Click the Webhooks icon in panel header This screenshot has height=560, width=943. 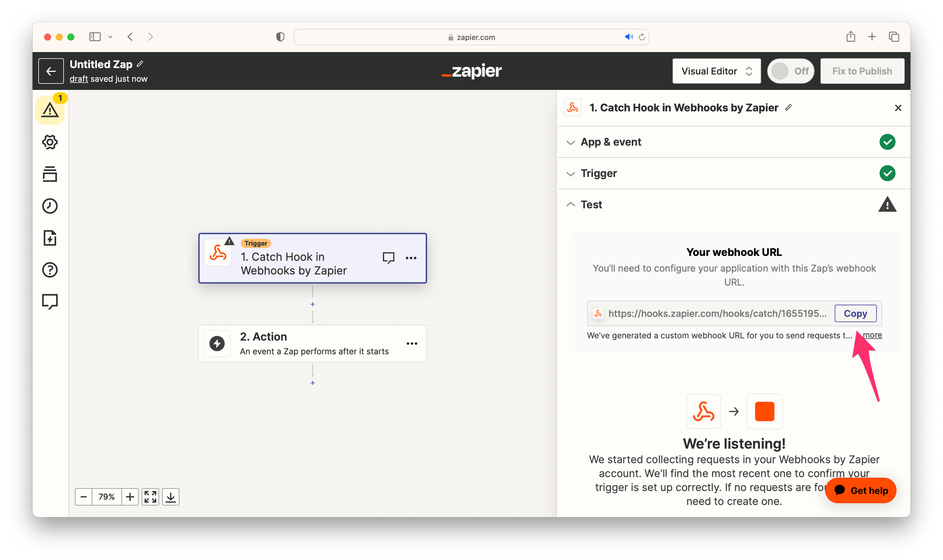coord(573,107)
